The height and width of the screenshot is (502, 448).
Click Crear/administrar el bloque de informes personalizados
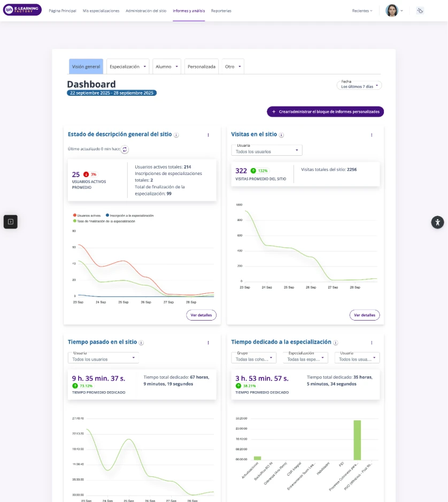tap(325, 112)
